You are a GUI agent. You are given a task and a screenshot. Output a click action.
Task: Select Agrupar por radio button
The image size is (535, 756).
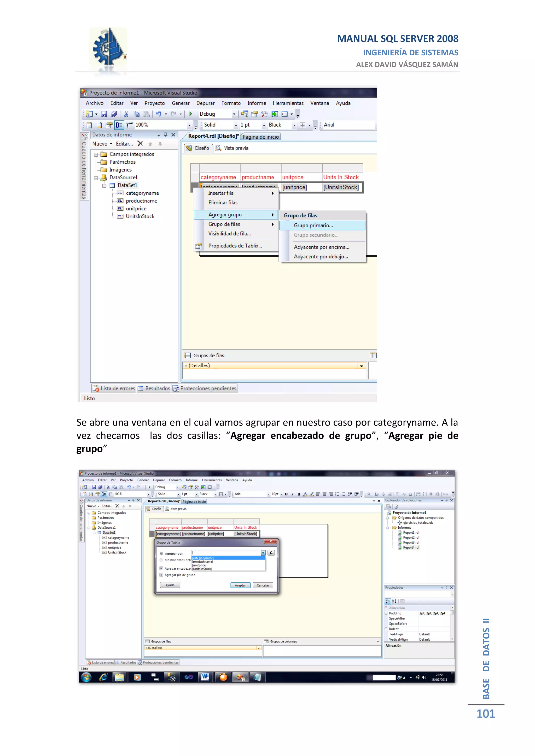coord(161,553)
